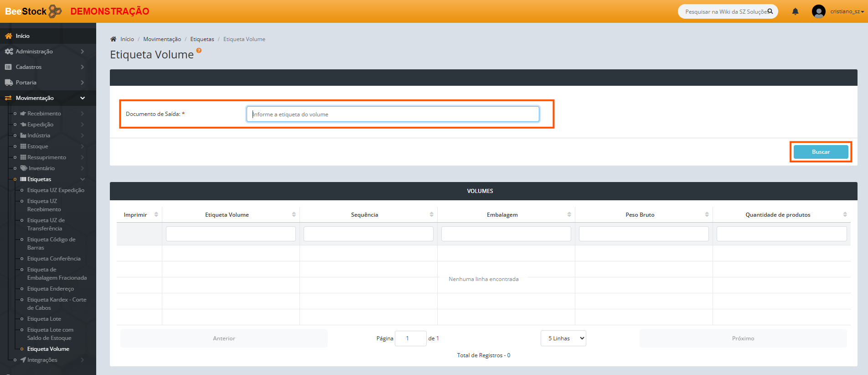Screen dimensions: 868x375
Task: Click the notification bell icon
Action: (795, 12)
